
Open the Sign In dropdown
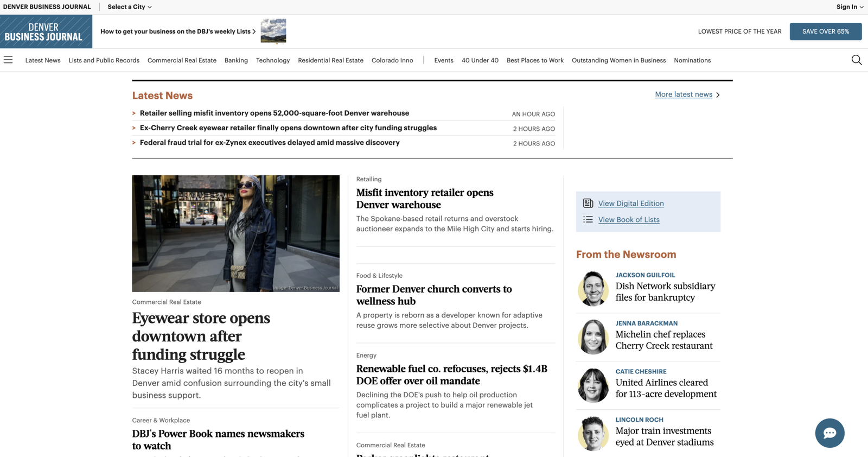click(x=850, y=7)
